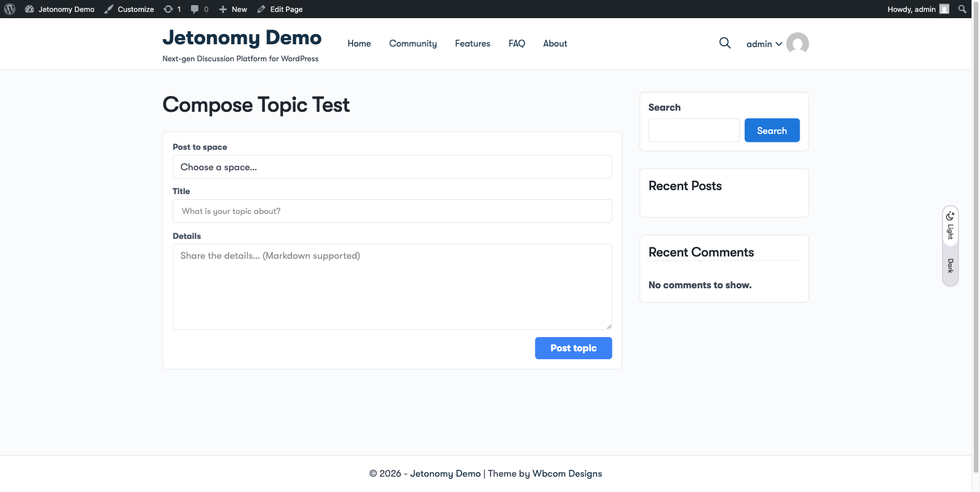Open Customize in the admin bar
The width and height of the screenshot is (980, 492).
pyautogui.click(x=129, y=9)
